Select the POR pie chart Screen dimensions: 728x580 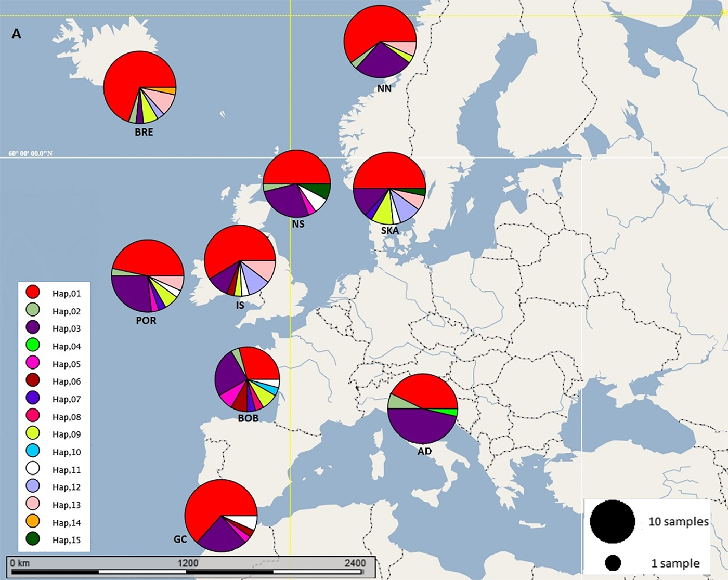[148, 276]
